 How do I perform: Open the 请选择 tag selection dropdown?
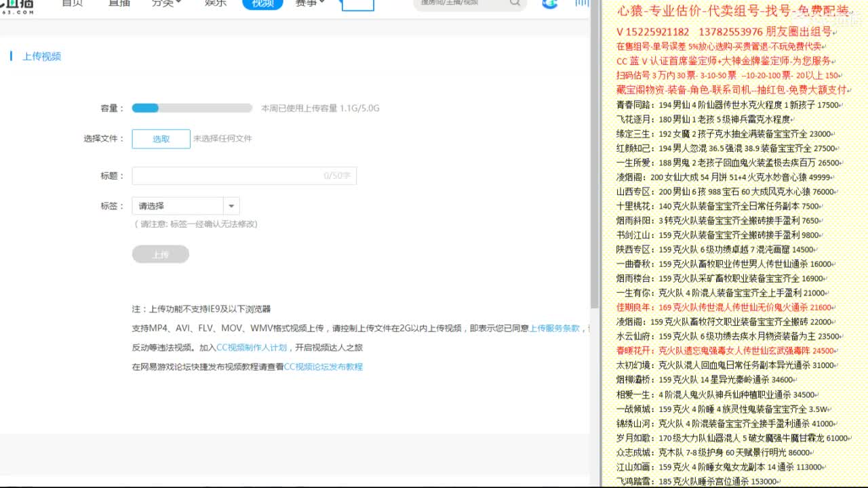tap(184, 205)
